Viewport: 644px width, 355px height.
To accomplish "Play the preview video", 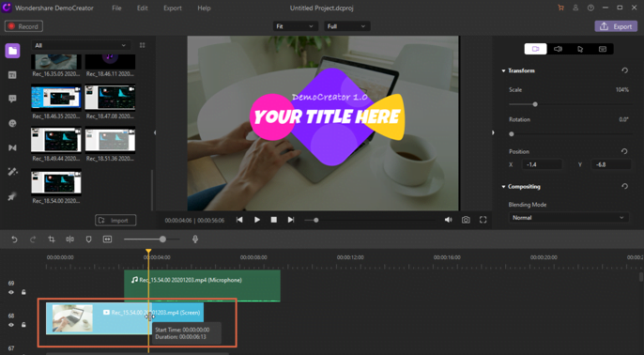I will pos(256,220).
